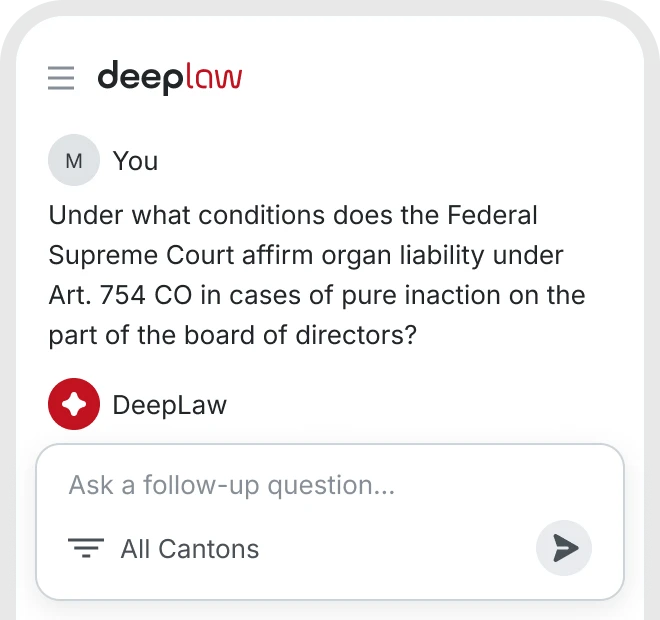The width and height of the screenshot is (660, 620).
Task: Click the deeplaw logo
Action: coord(169,77)
